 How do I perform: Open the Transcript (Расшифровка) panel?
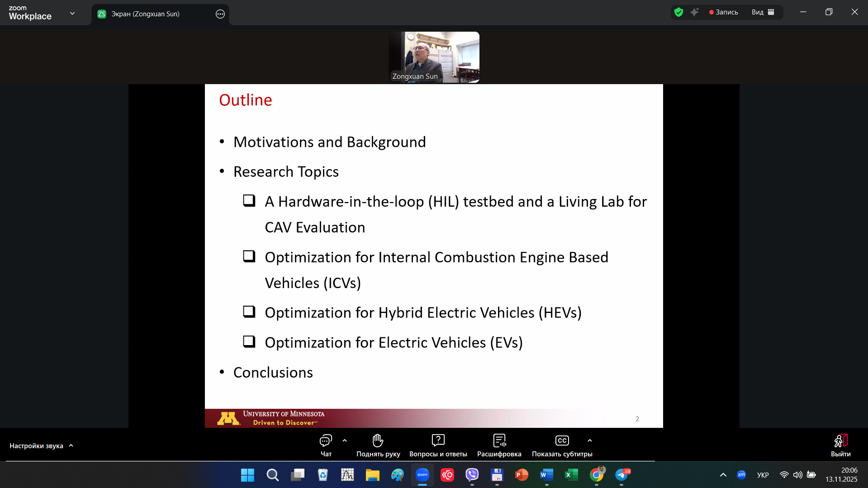tap(499, 441)
